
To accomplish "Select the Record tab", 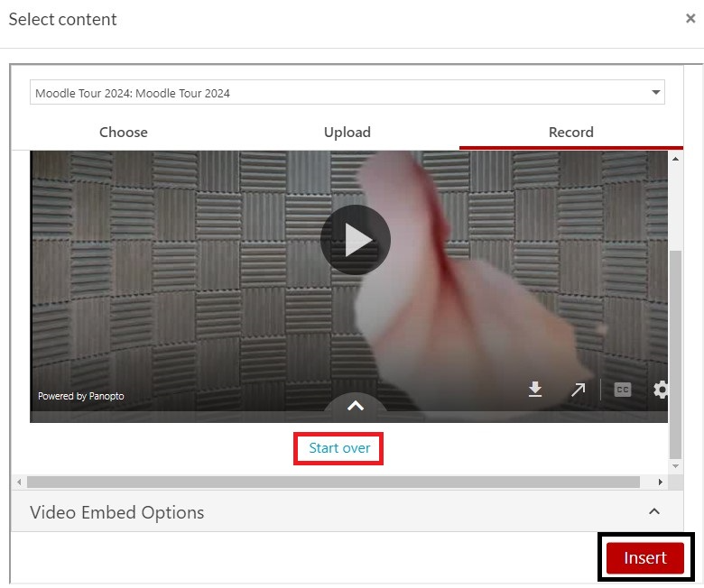I will (571, 133).
